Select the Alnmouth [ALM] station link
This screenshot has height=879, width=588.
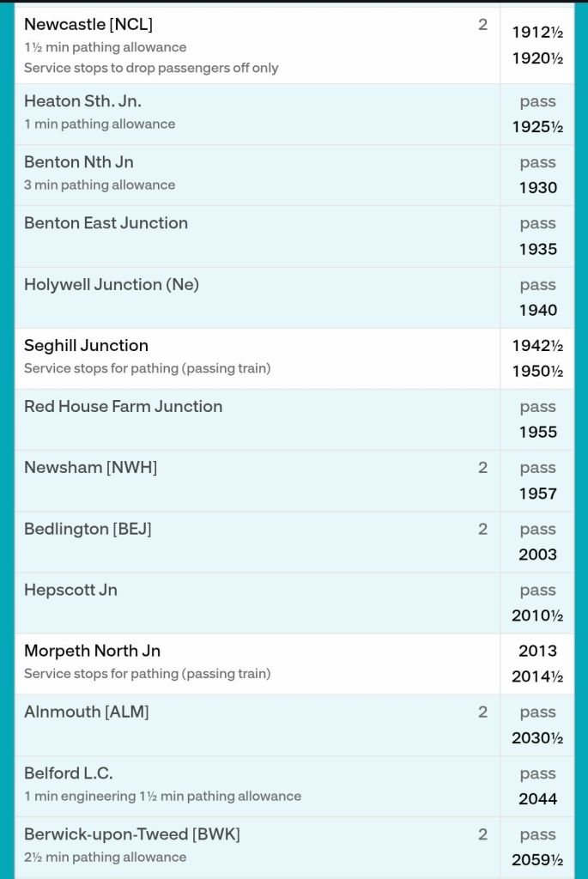pos(86,712)
